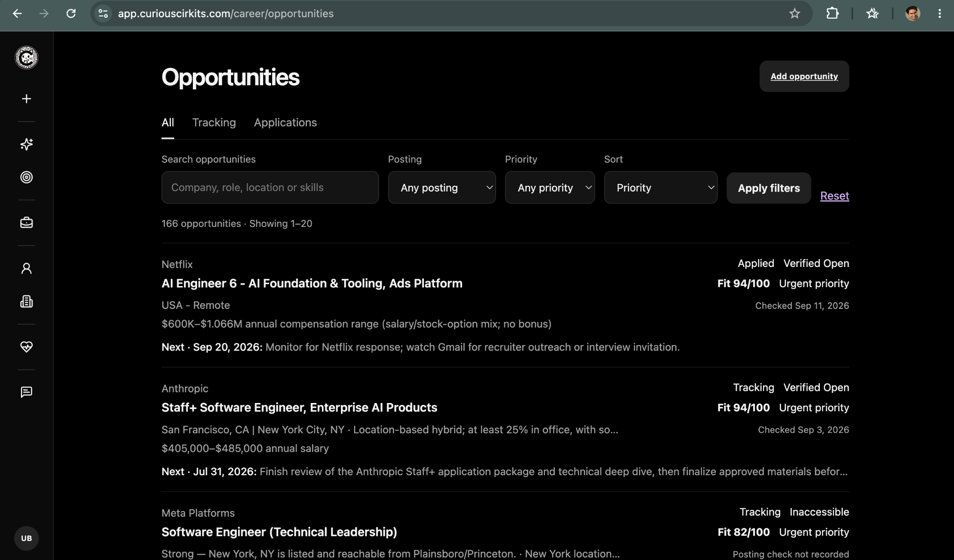Focus the Search opportunities input field
This screenshot has height=560, width=954.
[270, 187]
